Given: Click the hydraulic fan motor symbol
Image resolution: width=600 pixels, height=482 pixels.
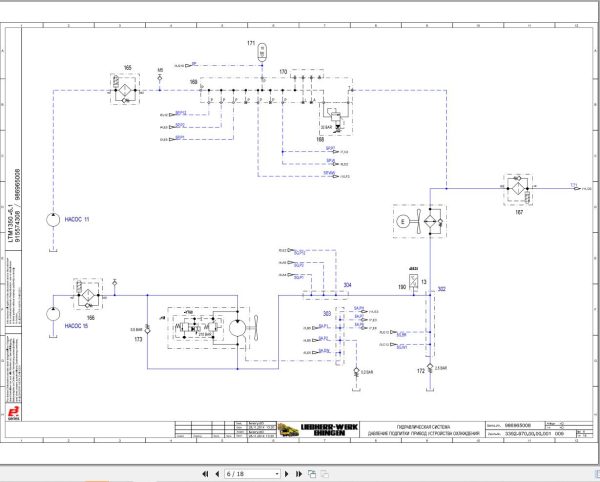Looking at the screenshot, I should [237, 328].
